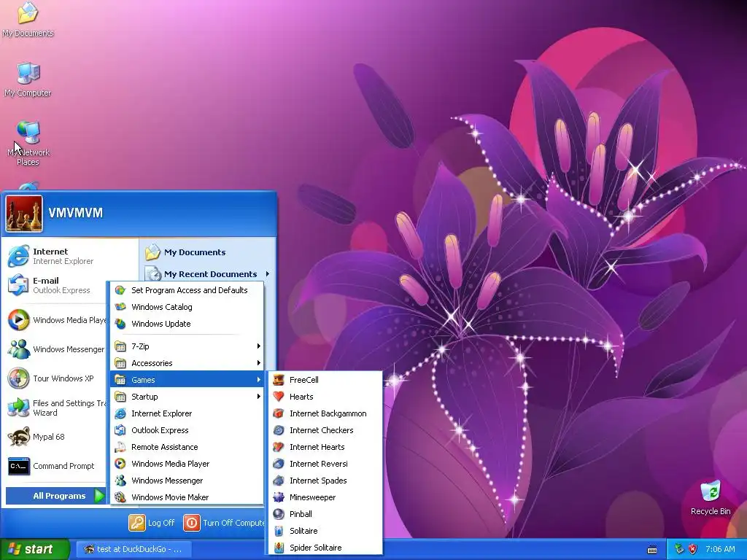This screenshot has width=747, height=560.
Task: Expand the 7-Zip submenu arrow
Action: point(259,346)
